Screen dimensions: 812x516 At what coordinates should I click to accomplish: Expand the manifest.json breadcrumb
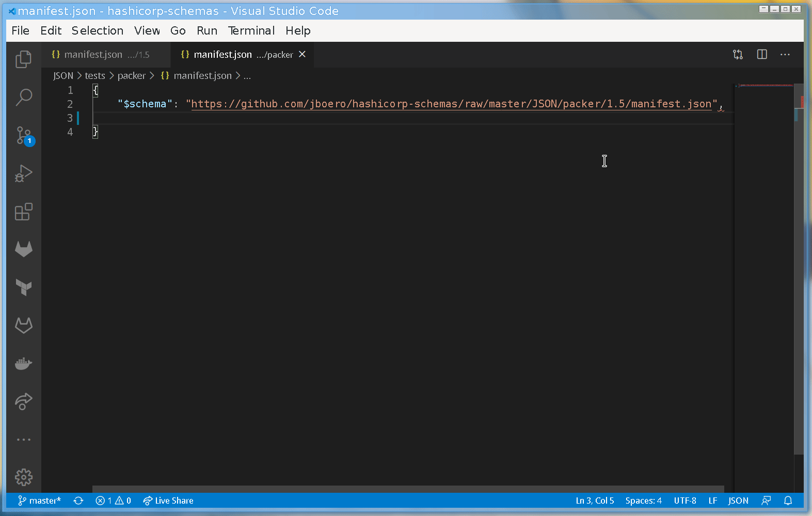click(x=196, y=76)
